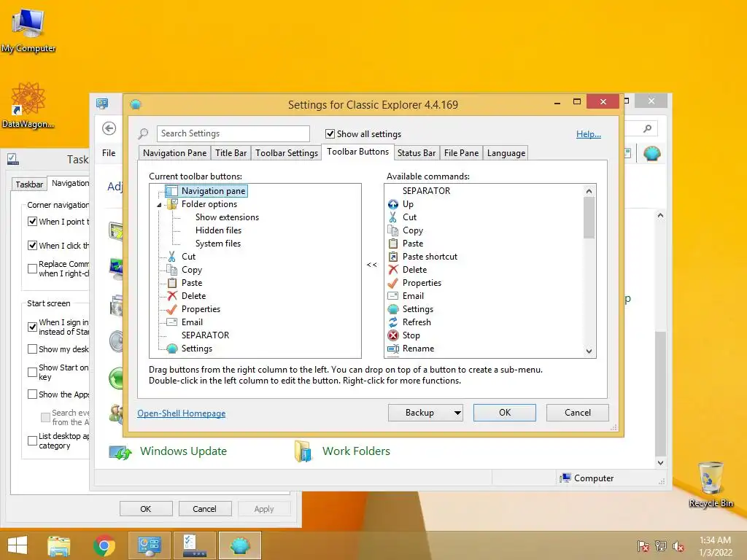Select Paste shortcut icon
This screenshot has width=747, height=560.
tap(393, 257)
